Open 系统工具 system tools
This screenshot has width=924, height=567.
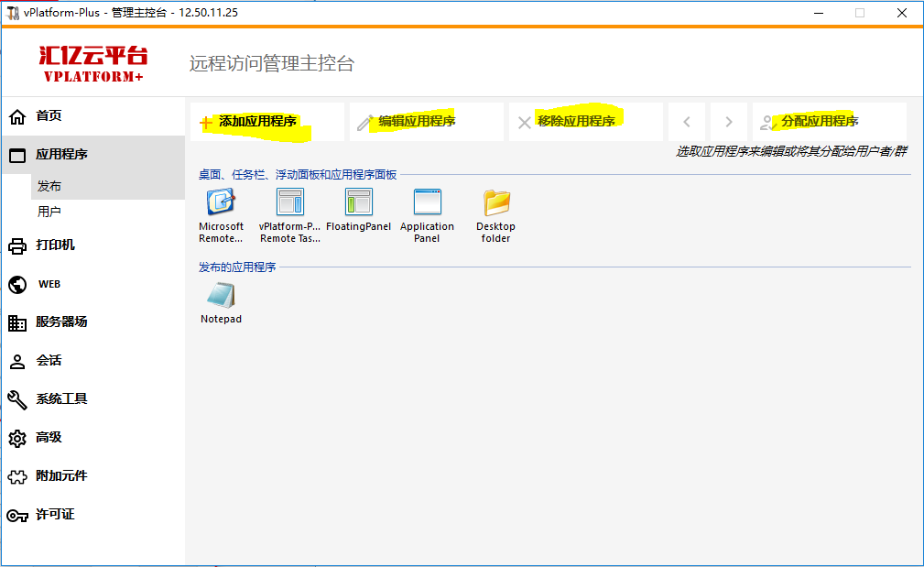61,399
